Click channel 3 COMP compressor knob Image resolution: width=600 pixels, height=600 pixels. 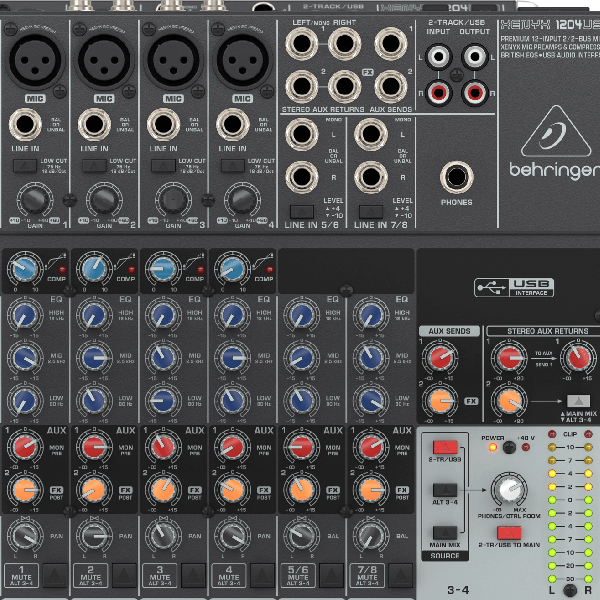pos(163,269)
